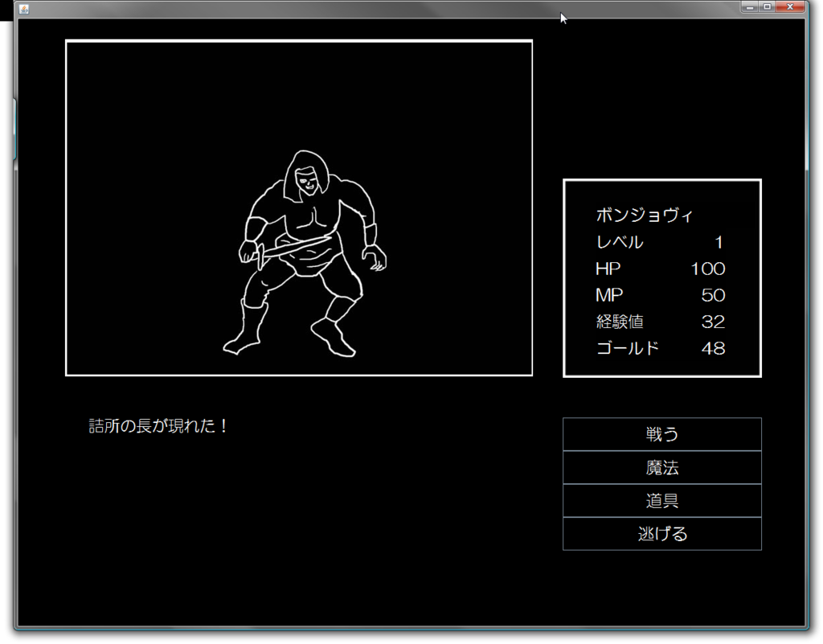The height and width of the screenshot is (644, 823).
Task: Click the empty title bar area
Action: (367, 8)
